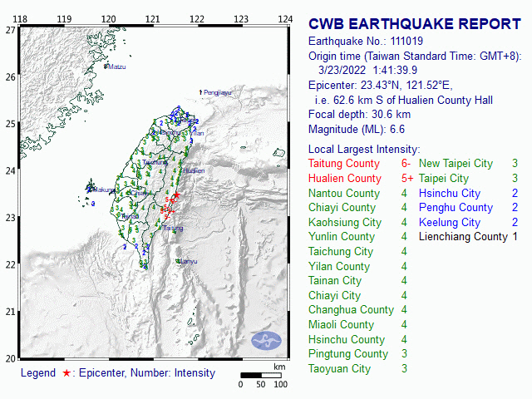Click the Makung station marker in Penghu
The image size is (532, 399).
[93, 190]
